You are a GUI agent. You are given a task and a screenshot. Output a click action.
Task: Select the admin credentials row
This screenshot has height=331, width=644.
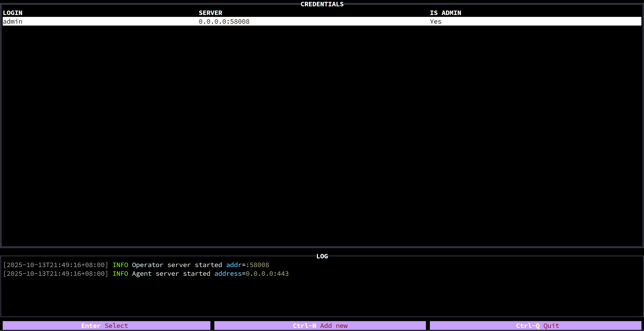322,21
